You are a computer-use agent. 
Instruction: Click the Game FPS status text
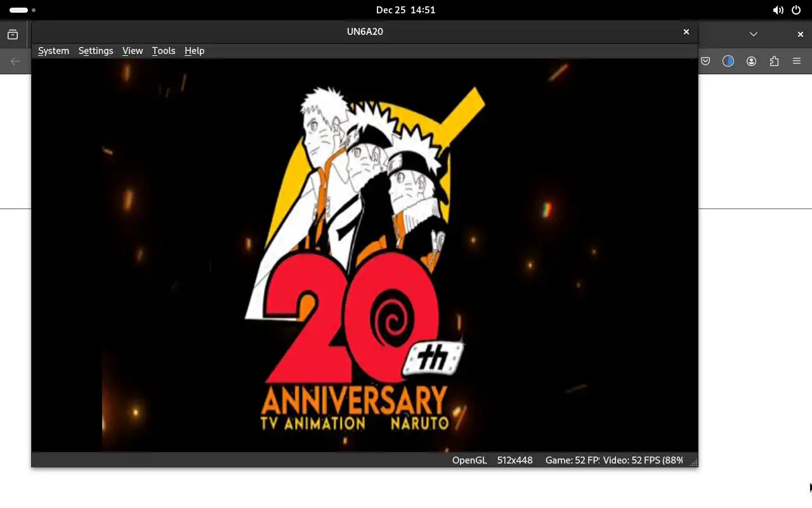click(572, 460)
